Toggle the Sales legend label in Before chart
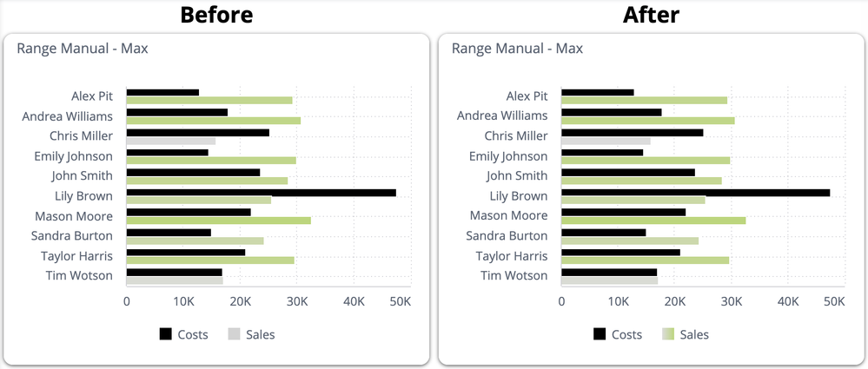 pos(260,334)
